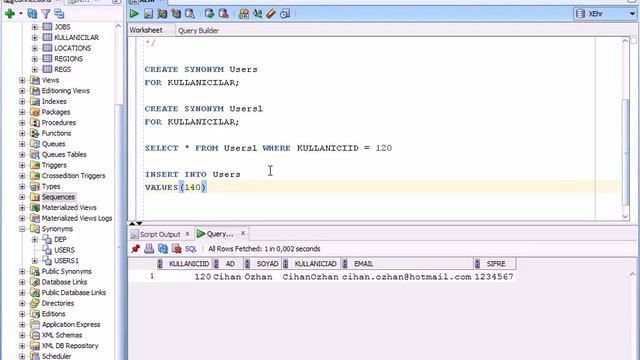Screen dimensions: 640x360
Task: Open the XEhr connection dropdown
Action: pyautogui.click(x=632, y=14)
